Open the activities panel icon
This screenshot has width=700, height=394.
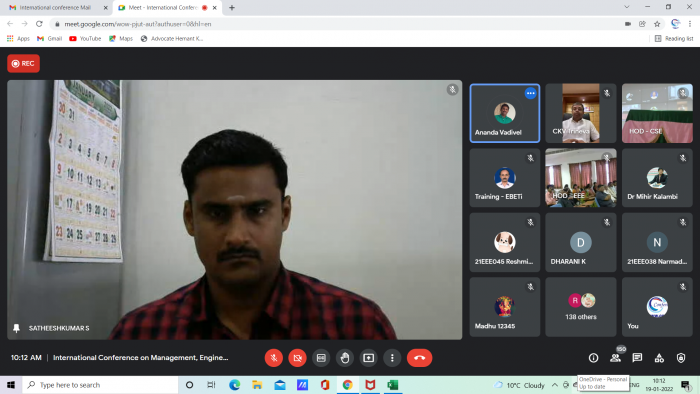pos(659,358)
